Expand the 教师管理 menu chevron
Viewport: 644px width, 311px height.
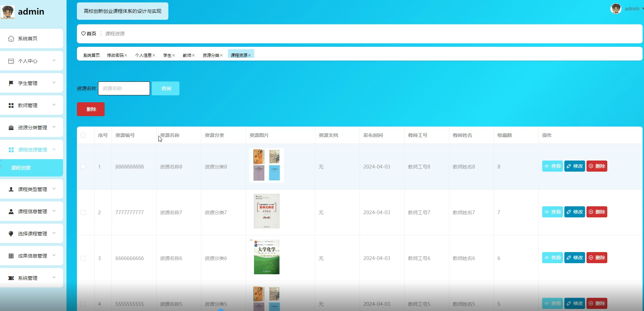54,105
